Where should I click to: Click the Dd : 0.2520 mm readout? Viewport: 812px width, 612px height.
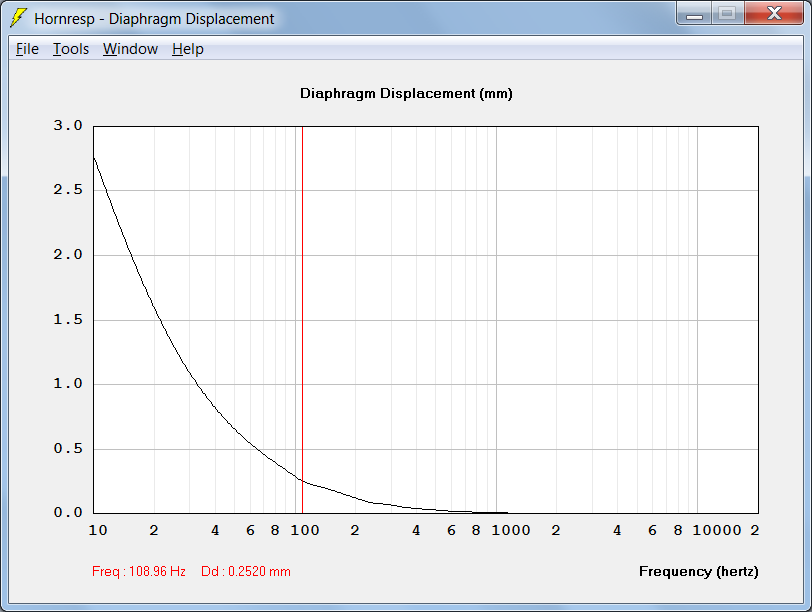pyautogui.click(x=245, y=572)
